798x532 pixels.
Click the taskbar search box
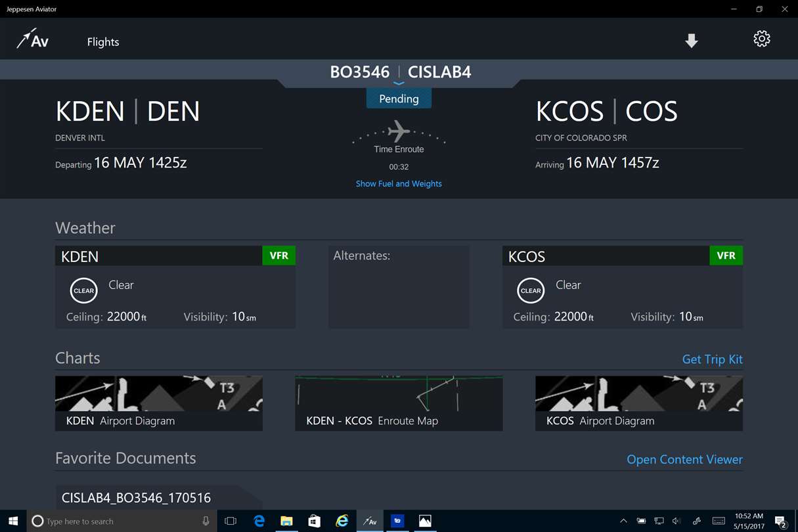click(x=122, y=521)
